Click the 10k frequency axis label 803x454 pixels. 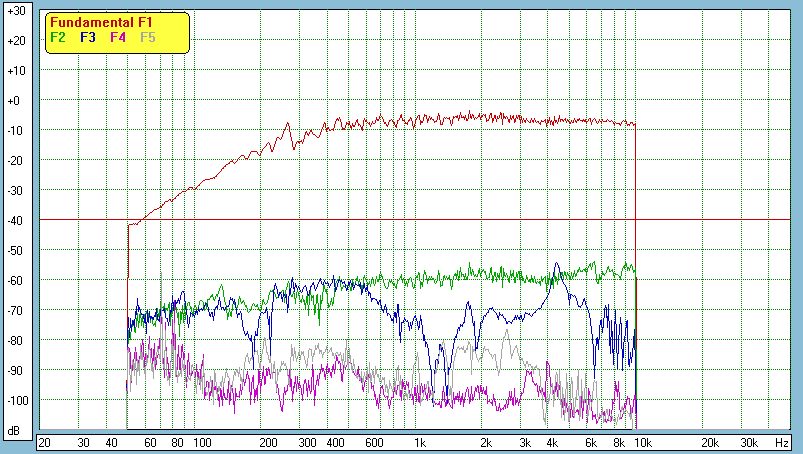[643, 443]
